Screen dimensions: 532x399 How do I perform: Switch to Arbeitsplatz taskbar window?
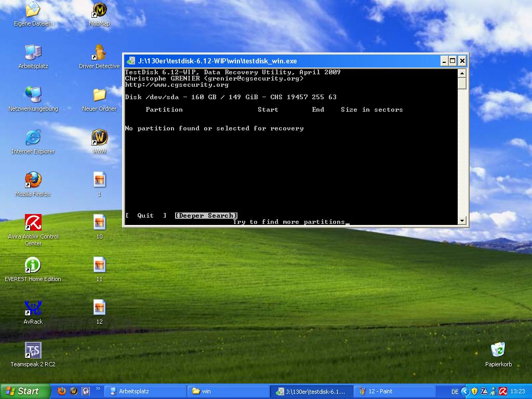pyautogui.click(x=145, y=392)
